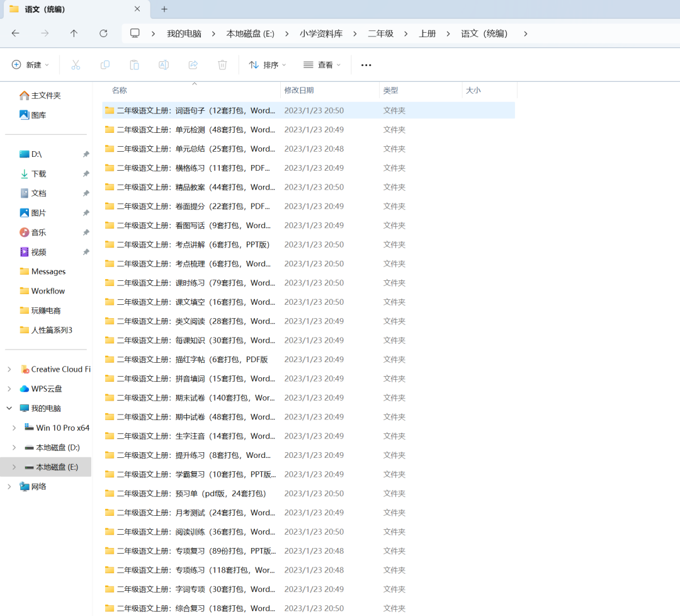This screenshot has width=680, height=616.
Task: Open the more options ellipsis menu
Action: [x=366, y=65]
